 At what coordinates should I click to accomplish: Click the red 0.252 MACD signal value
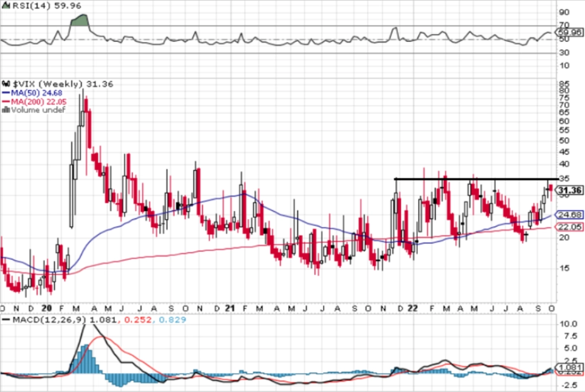138,320
